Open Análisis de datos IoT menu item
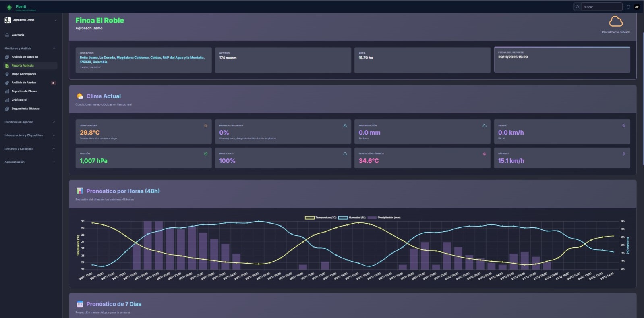Image resolution: width=644 pixels, height=318 pixels. pyautogui.click(x=25, y=57)
